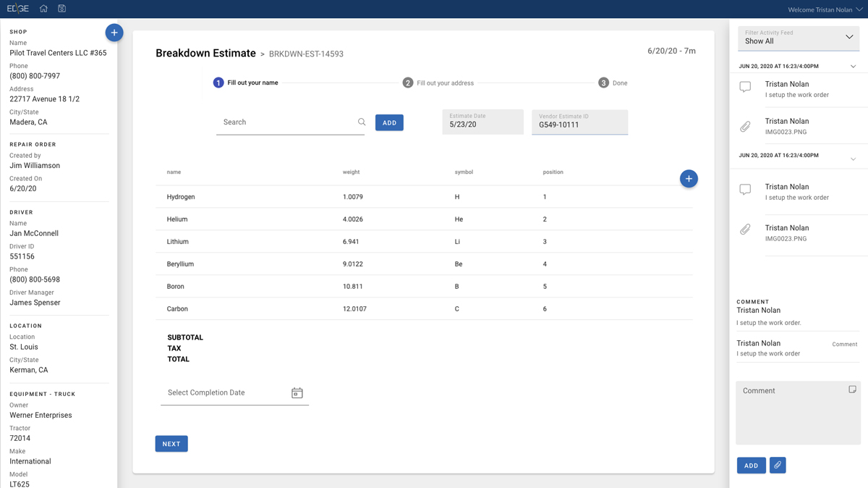Click the Vendor Estimate ID field
The width and height of the screenshot is (868, 488).
click(x=579, y=122)
